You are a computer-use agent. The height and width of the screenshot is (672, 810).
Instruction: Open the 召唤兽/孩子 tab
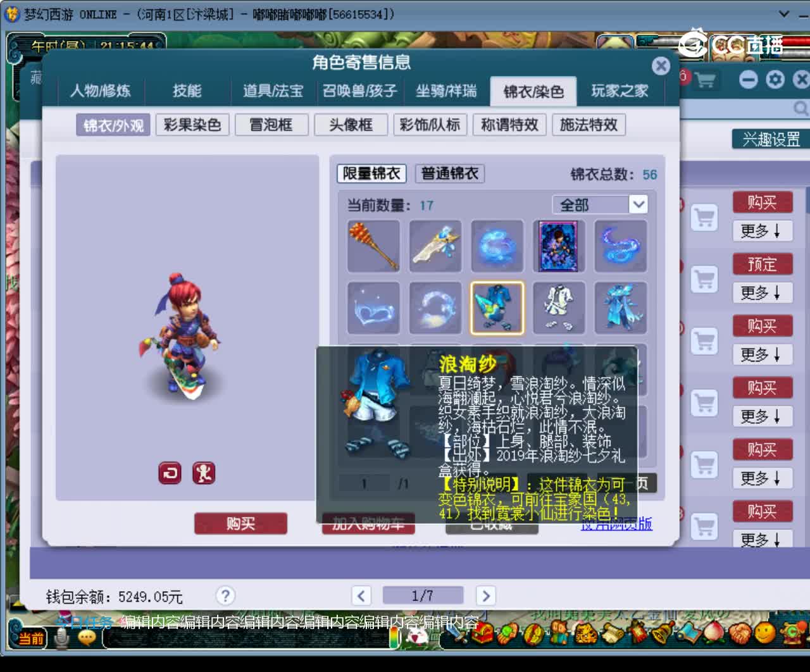359,91
